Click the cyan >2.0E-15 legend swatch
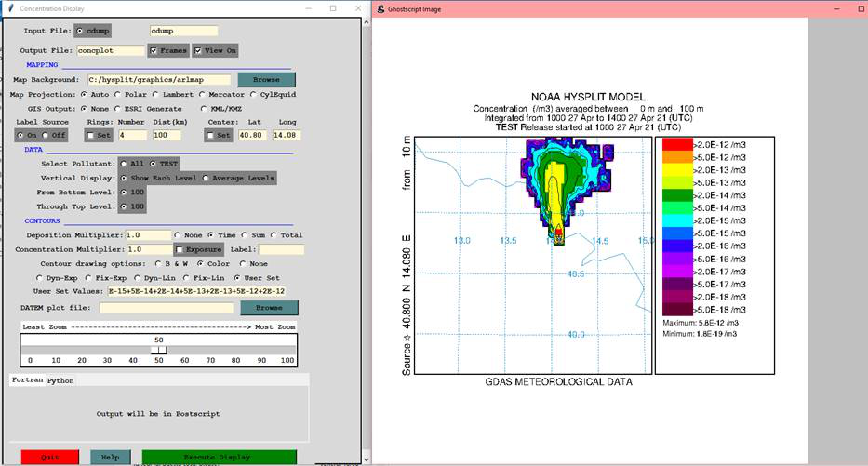The width and height of the screenshot is (868, 466). (677, 220)
